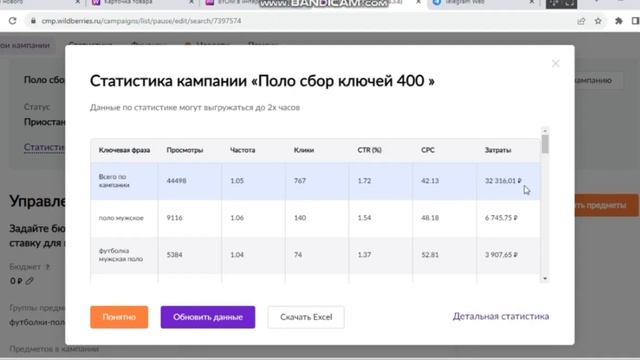Select the поло мужское key phrase
Image resolution: width=640 pixels, height=360 pixels.
click(121, 218)
